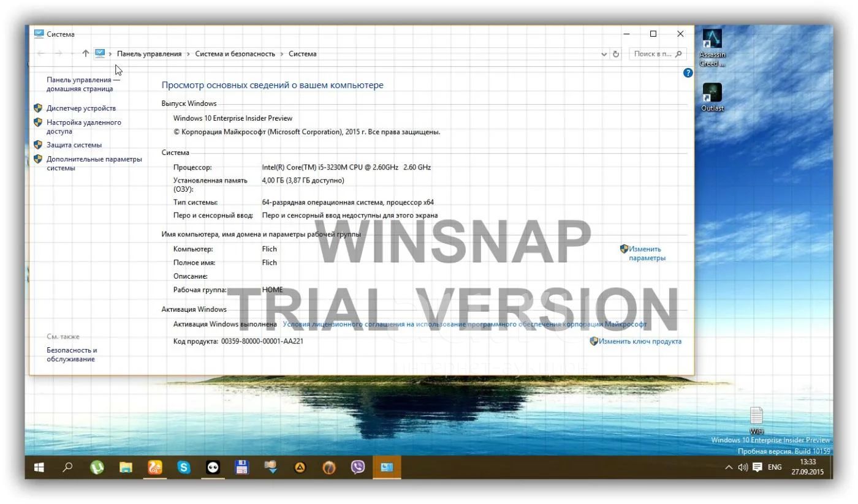
Task: Click Изменить ключ продукта link
Action: pos(640,341)
